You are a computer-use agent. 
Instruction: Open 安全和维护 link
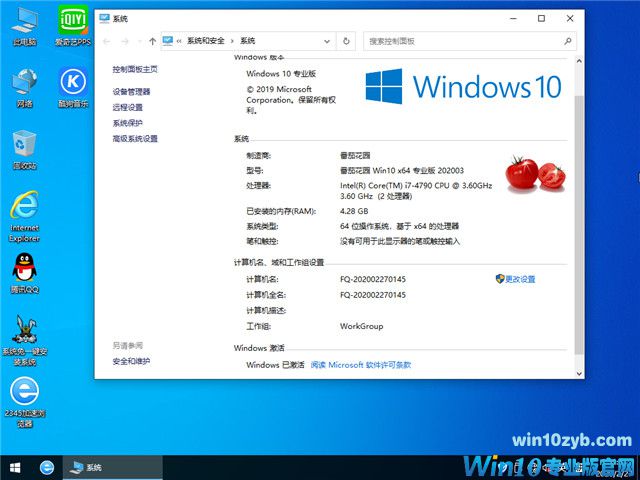pos(131,361)
